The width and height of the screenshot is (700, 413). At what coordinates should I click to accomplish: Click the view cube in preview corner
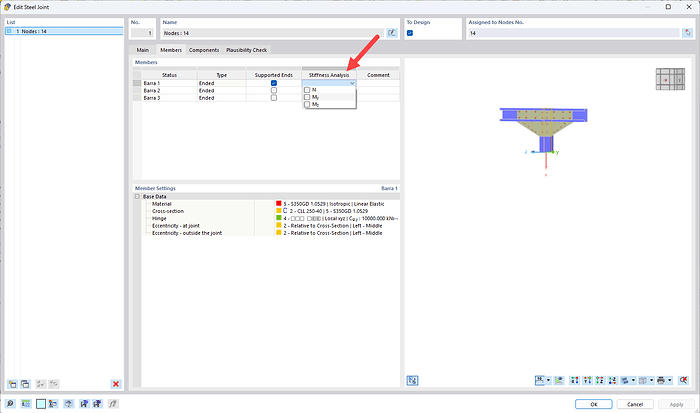pos(670,79)
